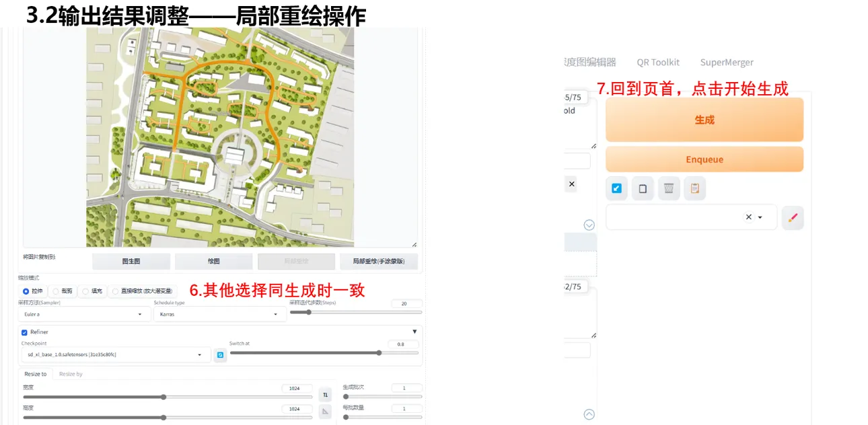
Task: Refresh the Refiner checkpoint list
Action: pos(220,355)
